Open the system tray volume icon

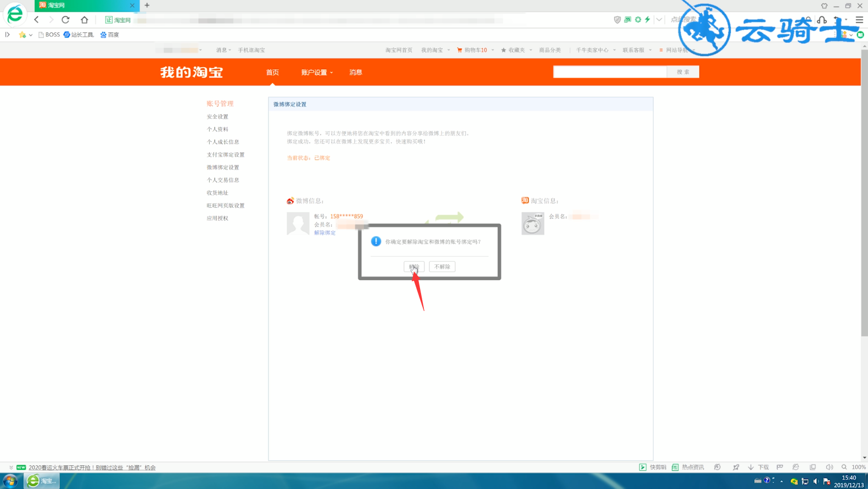pos(816,481)
